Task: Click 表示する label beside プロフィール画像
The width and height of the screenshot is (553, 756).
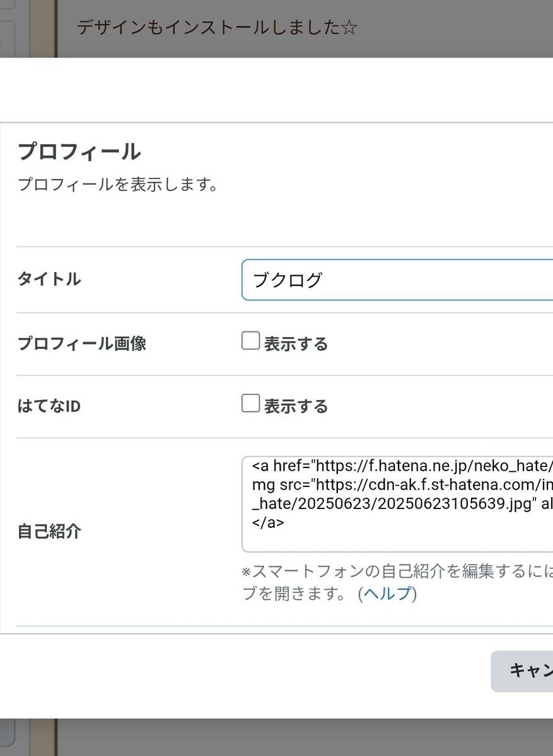Action: [x=296, y=344]
